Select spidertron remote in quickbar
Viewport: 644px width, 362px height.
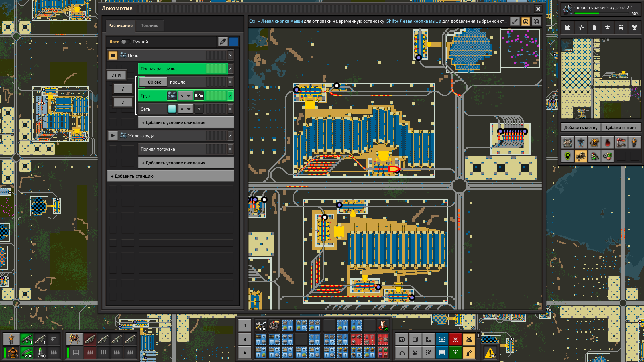(x=274, y=326)
